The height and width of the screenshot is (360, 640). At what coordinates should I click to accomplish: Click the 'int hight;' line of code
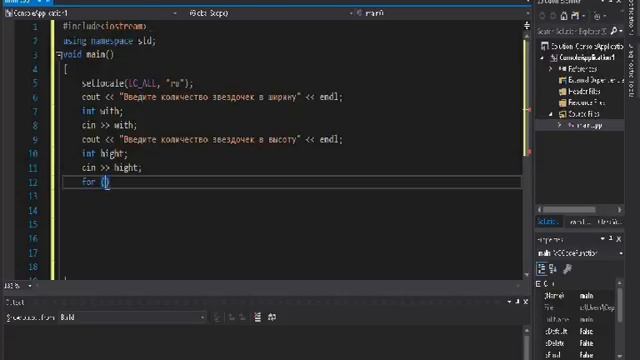point(104,153)
